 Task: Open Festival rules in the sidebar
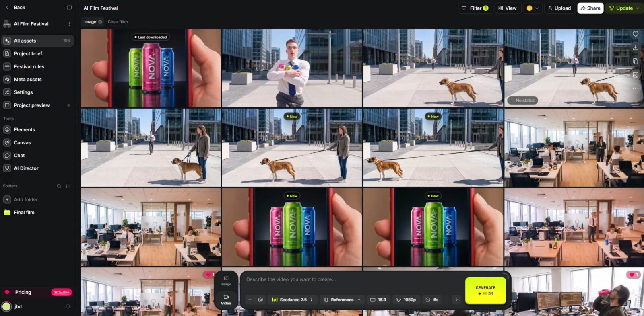tap(37, 66)
